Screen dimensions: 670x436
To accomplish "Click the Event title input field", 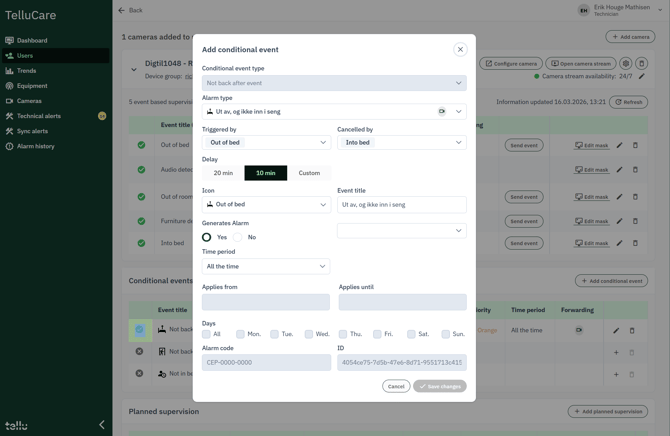I will click(401, 205).
